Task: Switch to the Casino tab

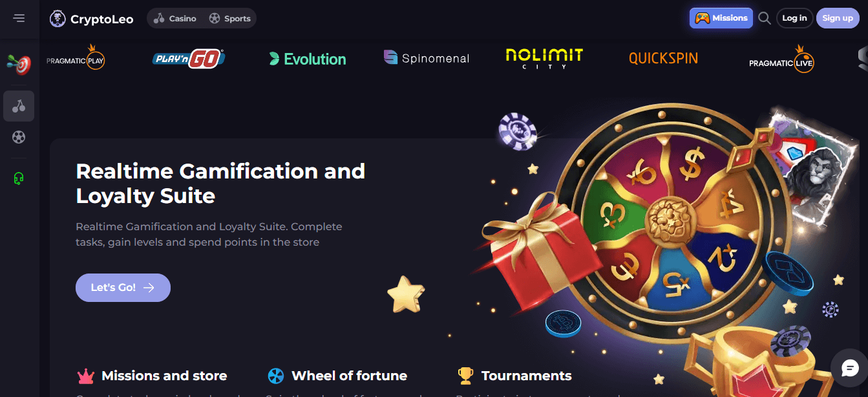Action: [175, 18]
